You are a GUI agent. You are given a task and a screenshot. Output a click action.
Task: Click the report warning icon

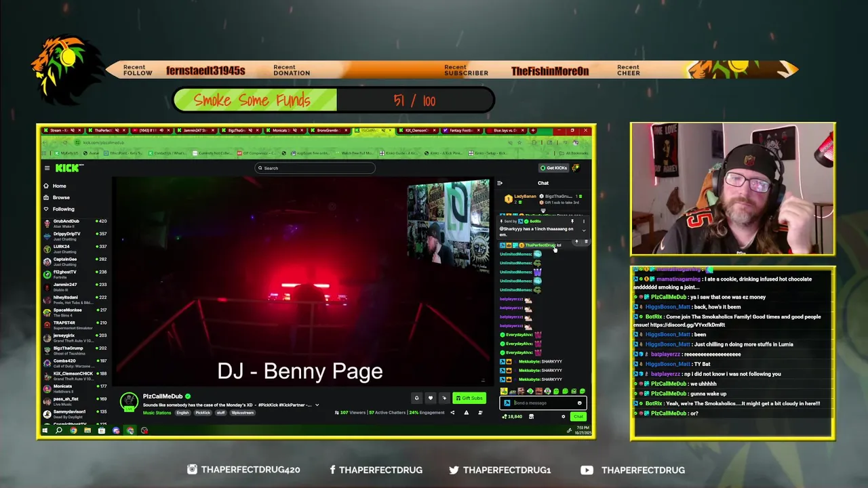[x=466, y=413]
